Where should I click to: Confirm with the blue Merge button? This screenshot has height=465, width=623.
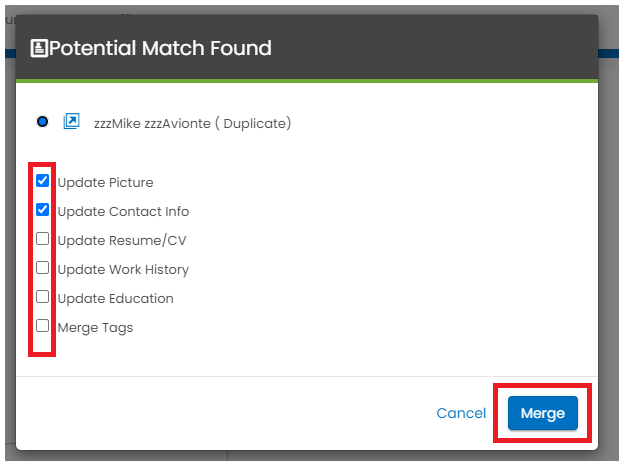[x=543, y=413]
